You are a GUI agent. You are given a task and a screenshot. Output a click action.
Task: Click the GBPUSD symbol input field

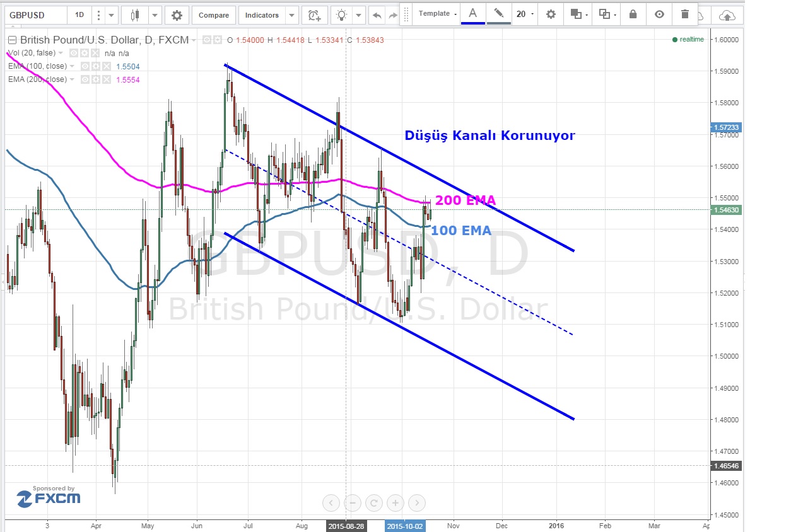pyautogui.click(x=35, y=15)
